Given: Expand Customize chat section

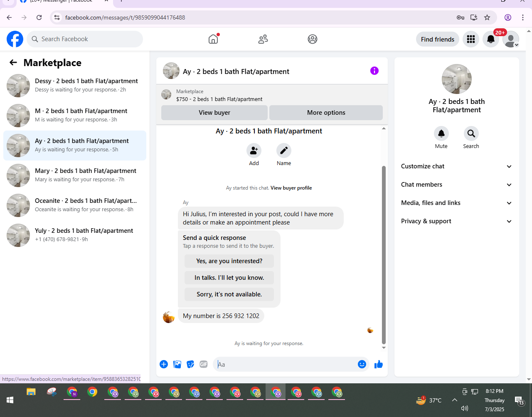Looking at the screenshot, I should pyautogui.click(x=457, y=166).
